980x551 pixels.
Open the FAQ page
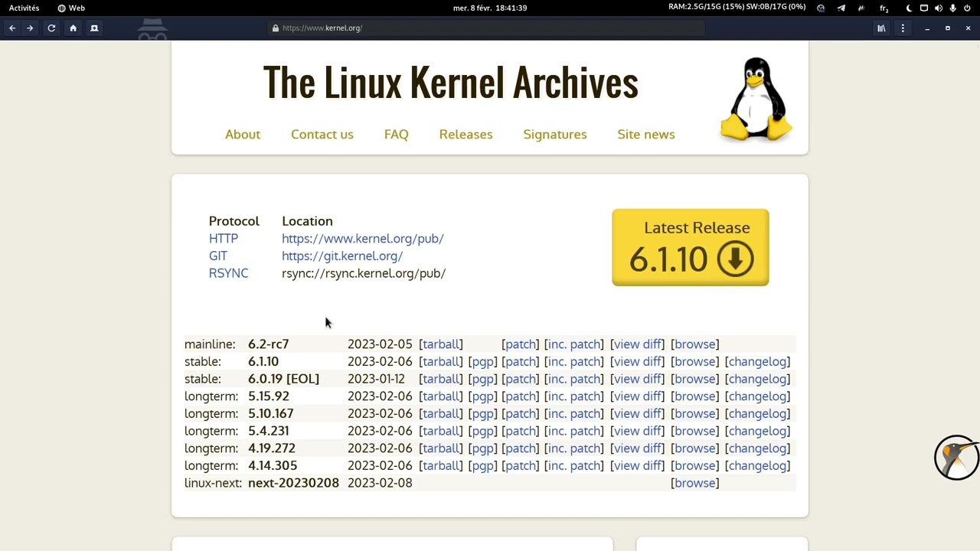click(x=396, y=135)
